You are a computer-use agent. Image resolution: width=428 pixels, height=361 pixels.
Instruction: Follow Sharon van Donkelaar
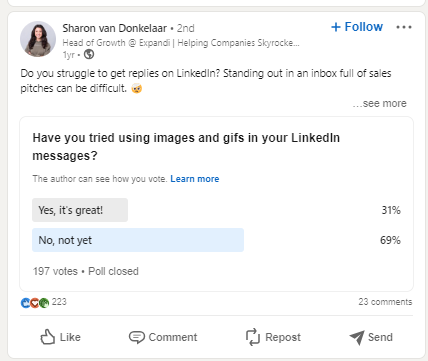coord(357,27)
